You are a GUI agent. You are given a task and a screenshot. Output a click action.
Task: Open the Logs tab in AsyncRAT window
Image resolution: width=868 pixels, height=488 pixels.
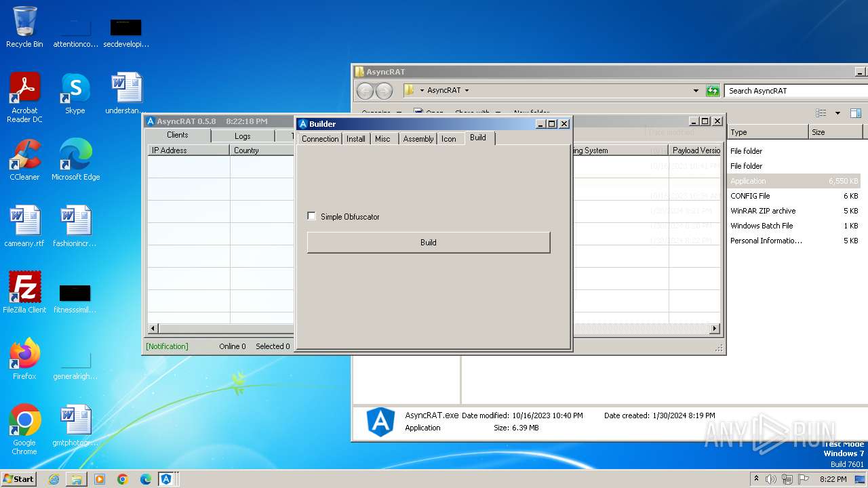pos(243,136)
